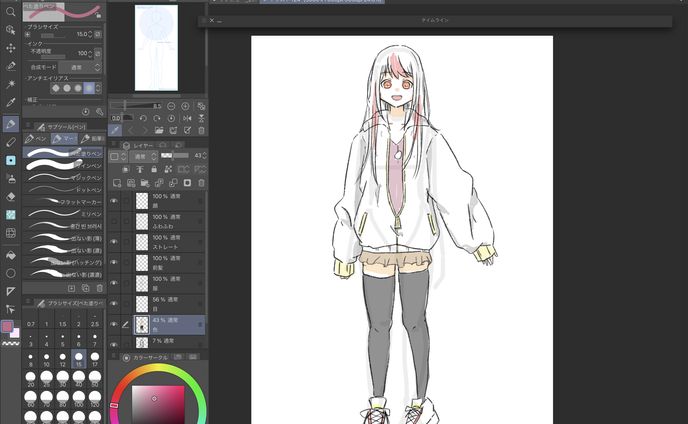Click the new layer folder icon
This screenshot has width=688, height=424.
(x=145, y=183)
